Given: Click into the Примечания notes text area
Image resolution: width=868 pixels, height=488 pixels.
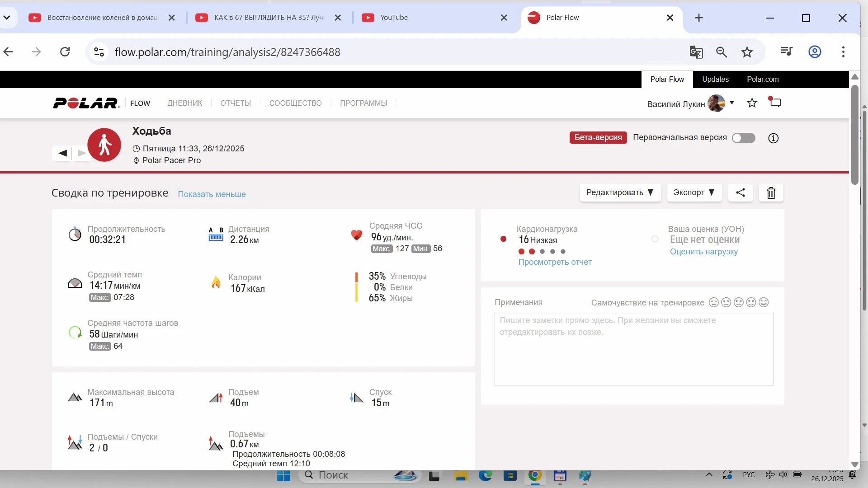Looking at the screenshot, I should coord(633,348).
